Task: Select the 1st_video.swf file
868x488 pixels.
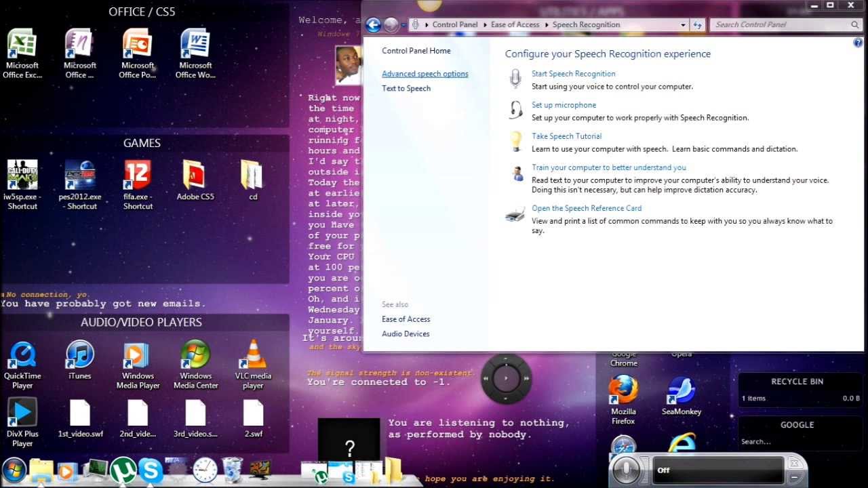Action: tap(80, 419)
